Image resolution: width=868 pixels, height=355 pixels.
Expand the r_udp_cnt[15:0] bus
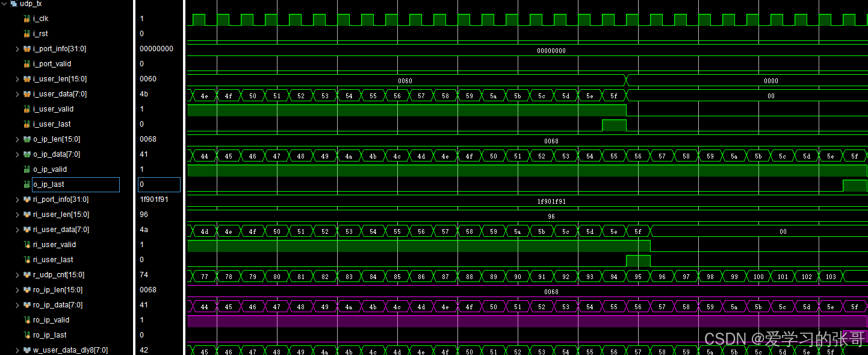point(17,275)
